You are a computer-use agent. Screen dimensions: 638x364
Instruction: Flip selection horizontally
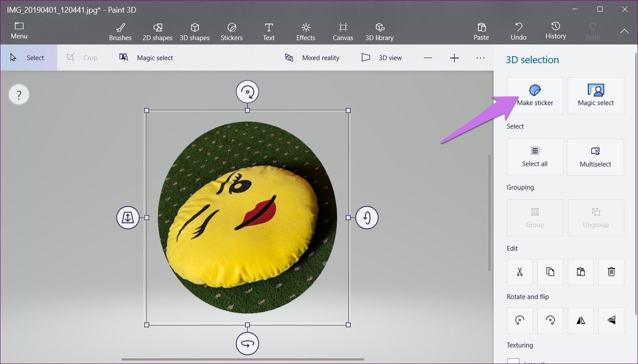581,321
